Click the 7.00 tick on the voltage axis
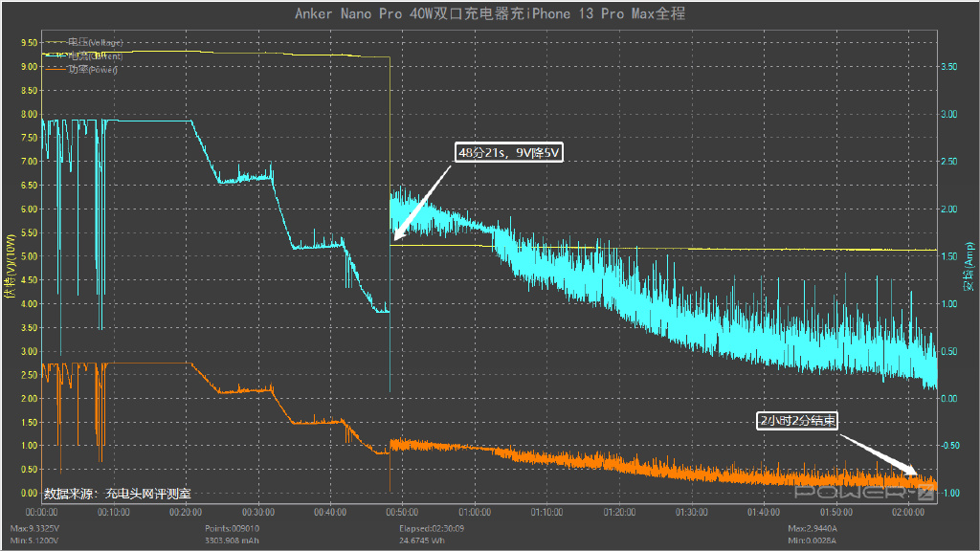Image resolution: width=980 pixels, height=551 pixels. (x=30, y=161)
